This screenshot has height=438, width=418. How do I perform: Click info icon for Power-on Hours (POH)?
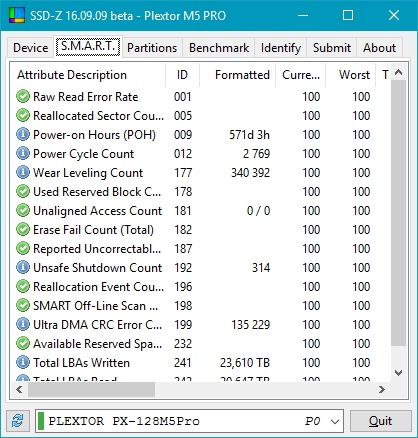[x=23, y=135]
